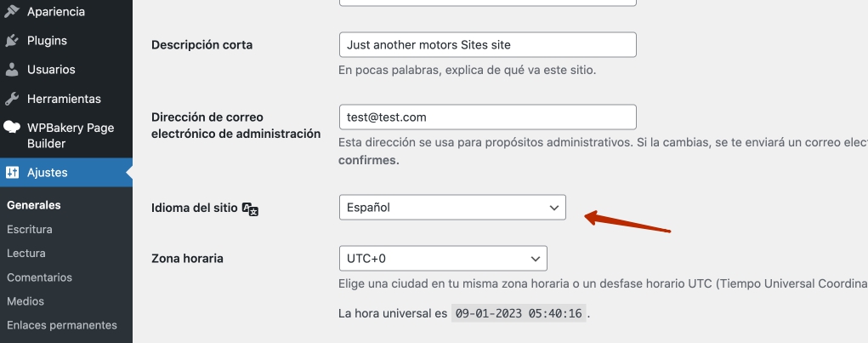This screenshot has width=868, height=343.
Task: Click the Herramientas wrench icon
Action: pos(12,99)
